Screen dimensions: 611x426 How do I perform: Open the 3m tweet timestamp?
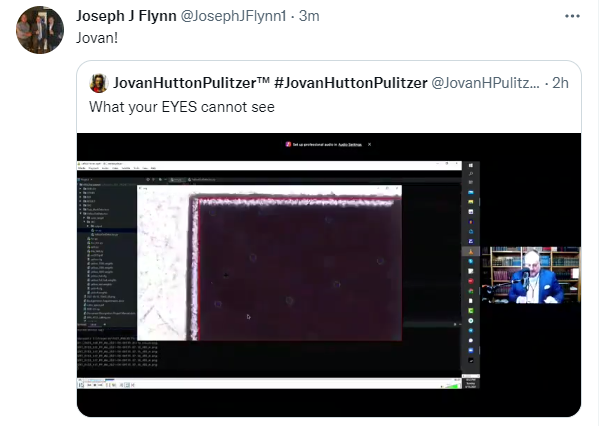[309, 16]
